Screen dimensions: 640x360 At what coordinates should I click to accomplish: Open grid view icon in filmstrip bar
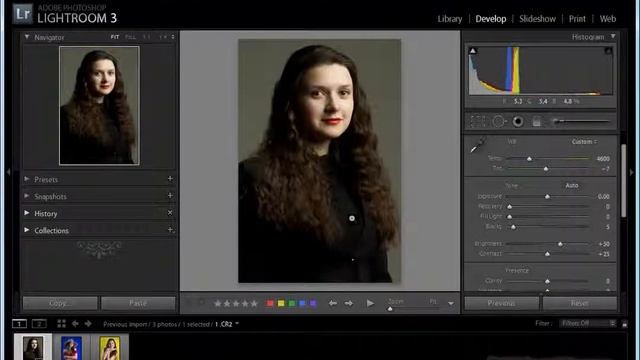(61, 324)
